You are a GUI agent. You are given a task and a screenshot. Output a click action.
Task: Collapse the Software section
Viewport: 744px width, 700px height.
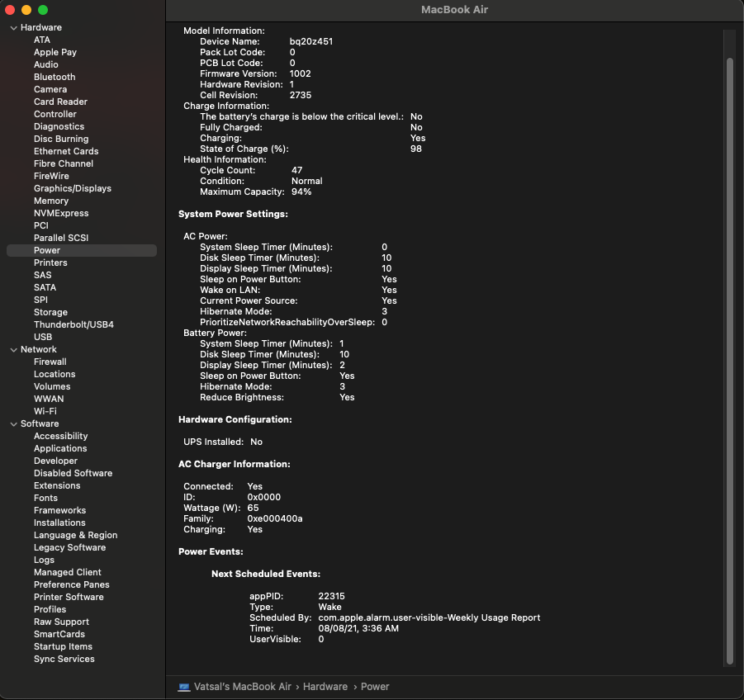[13, 423]
